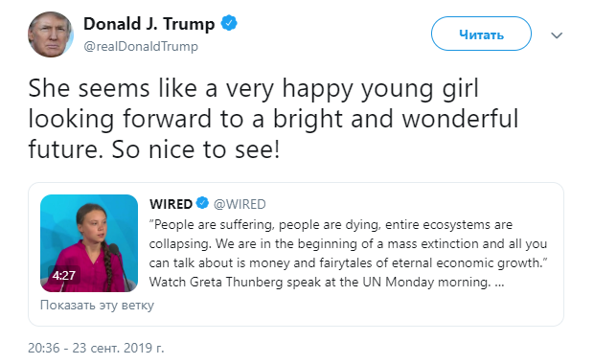Click the Читать follow button
Screen dimensions: 594x364
[481, 34]
